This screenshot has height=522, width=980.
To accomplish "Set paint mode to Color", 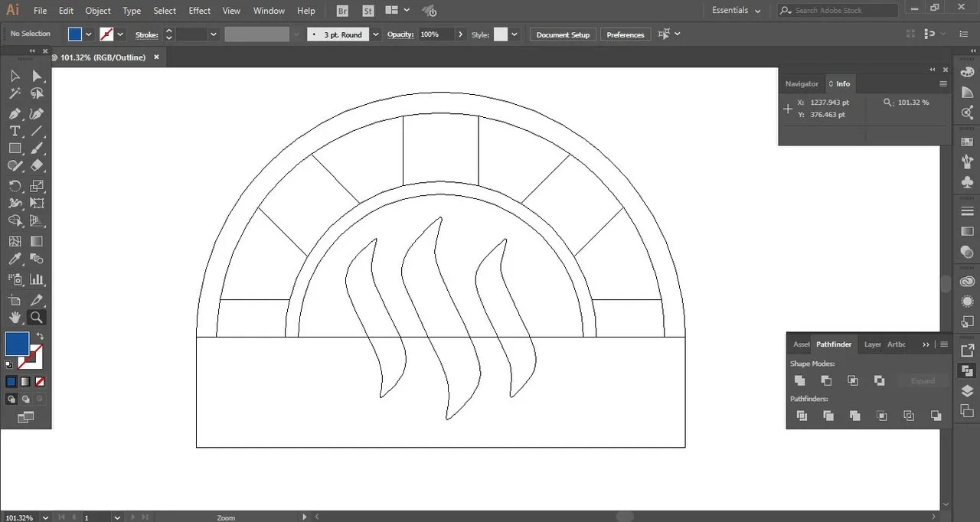I will [11, 381].
